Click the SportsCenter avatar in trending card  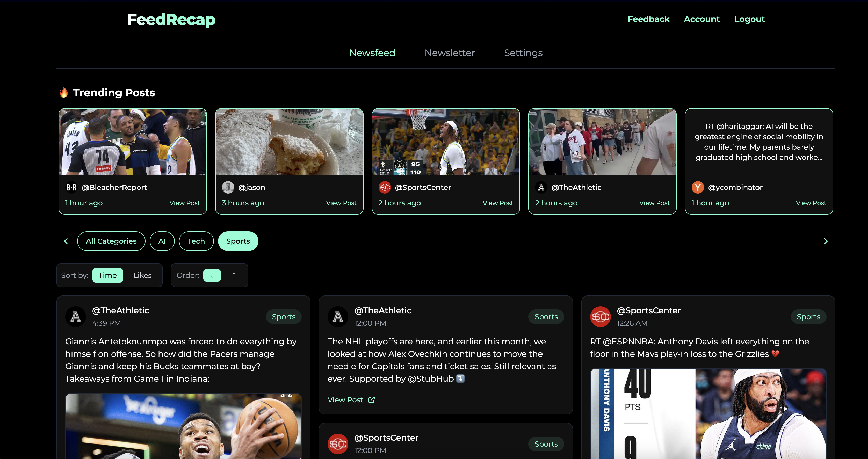385,187
